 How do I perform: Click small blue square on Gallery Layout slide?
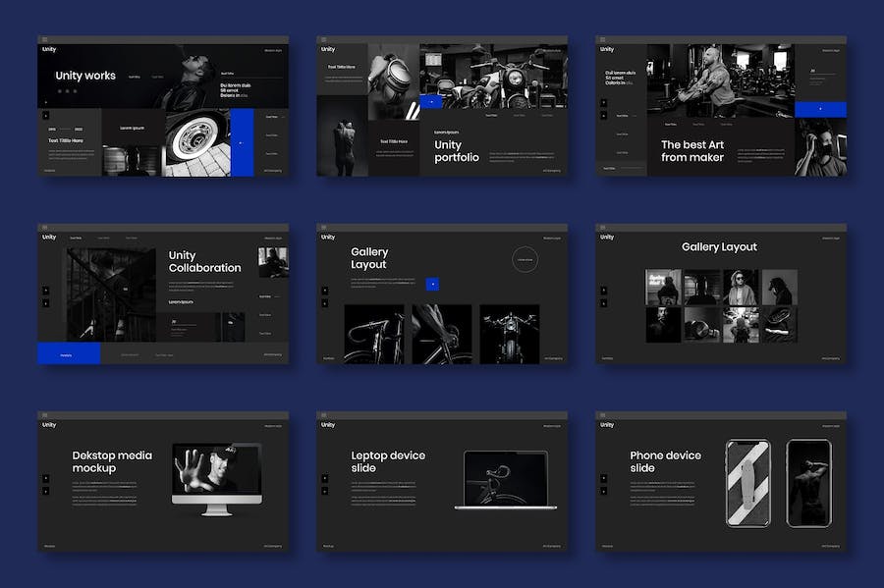[432, 285]
